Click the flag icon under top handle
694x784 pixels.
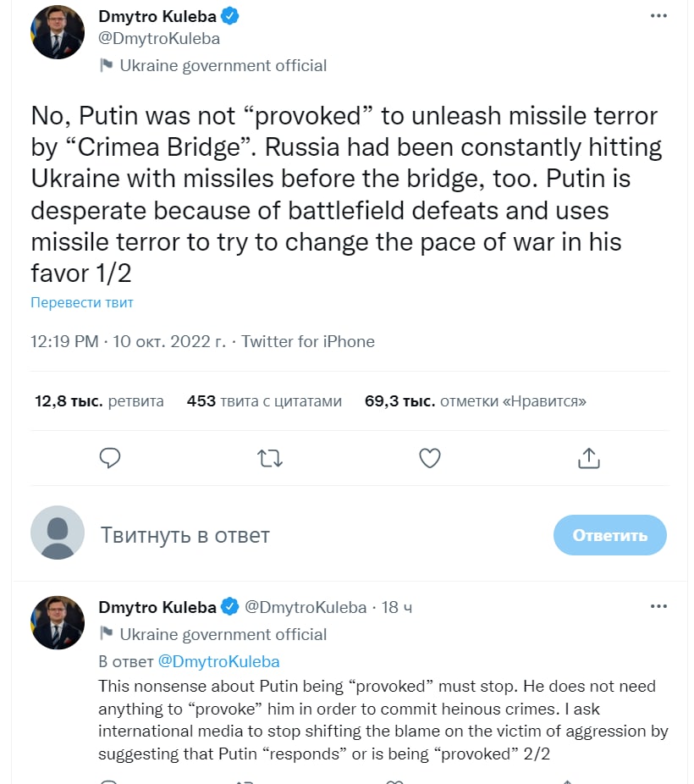107,65
